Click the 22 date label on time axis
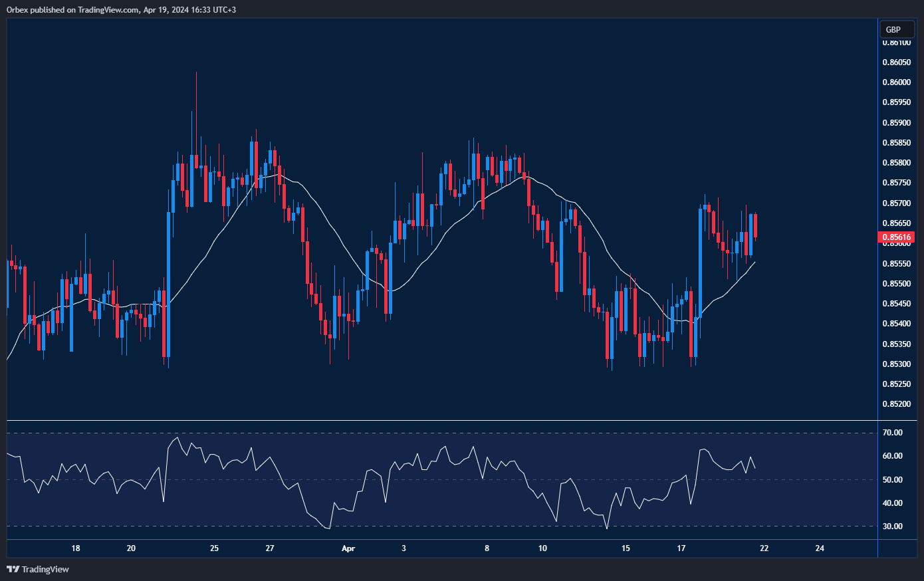The height and width of the screenshot is (581, 924). tap(763, 548)
